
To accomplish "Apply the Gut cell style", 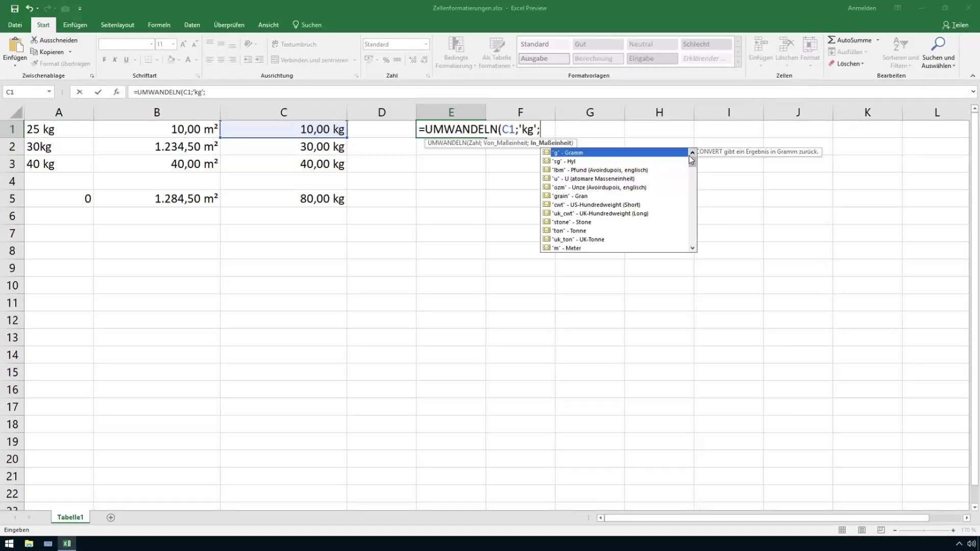I will [x=598, y=44].
